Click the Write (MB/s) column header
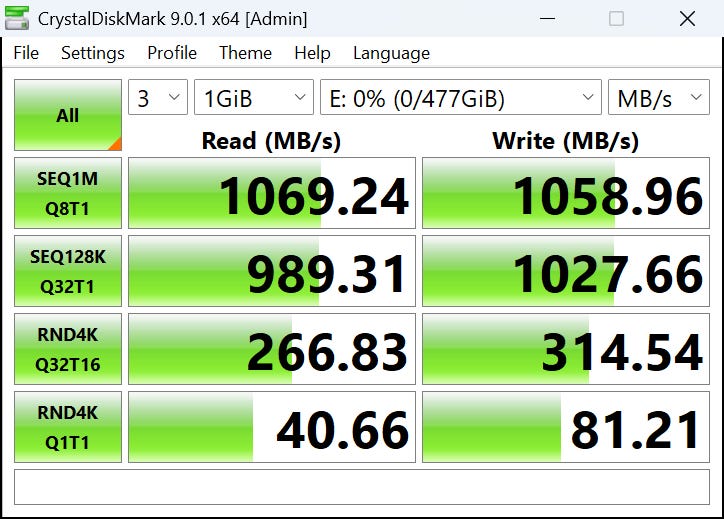 (566, 141)
